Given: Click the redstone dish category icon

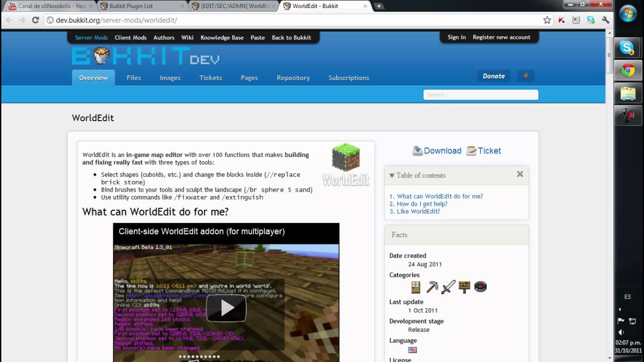Looking at the screenshot, I should 480,287.
